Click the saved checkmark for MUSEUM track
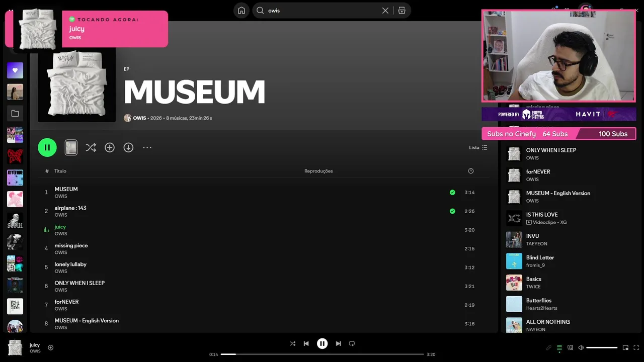644x362 pixels. (452, 192)
